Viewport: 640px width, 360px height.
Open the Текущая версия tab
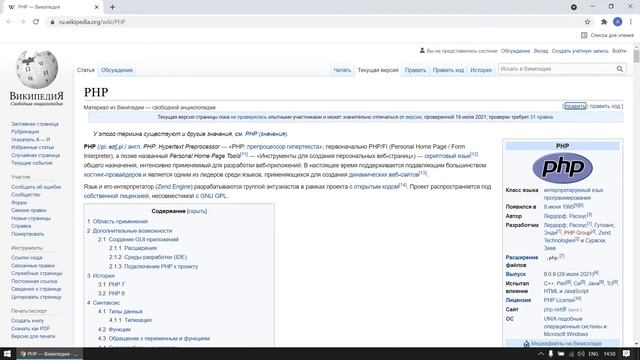(378, 70)
